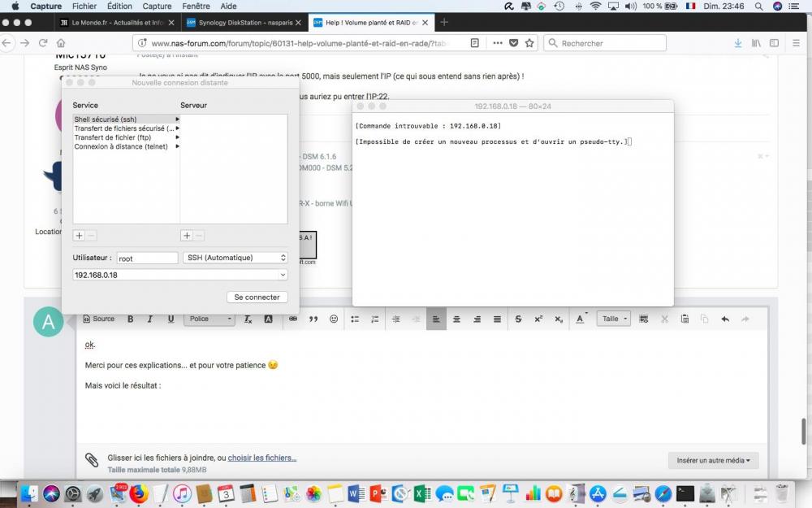Toggle superscript formatting

pos(538,319)
